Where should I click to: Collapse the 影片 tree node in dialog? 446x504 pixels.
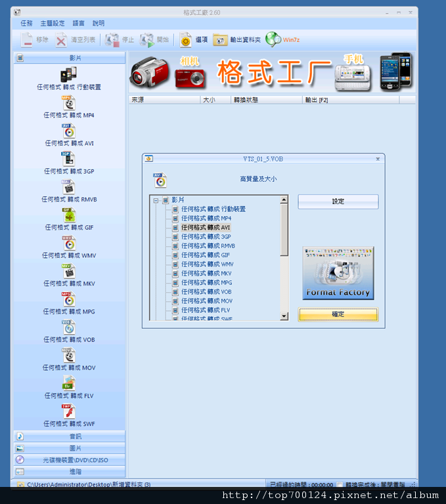[x=156, y=200]
